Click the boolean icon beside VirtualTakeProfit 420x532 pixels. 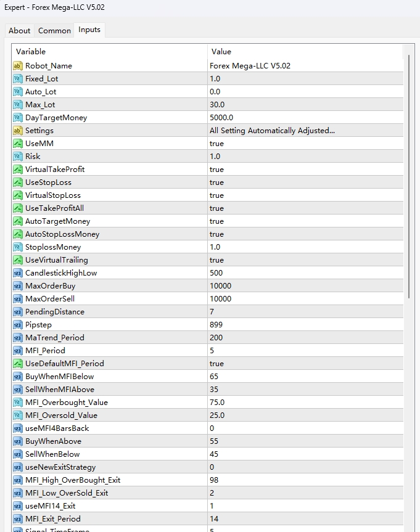click(x=18, y=170)
